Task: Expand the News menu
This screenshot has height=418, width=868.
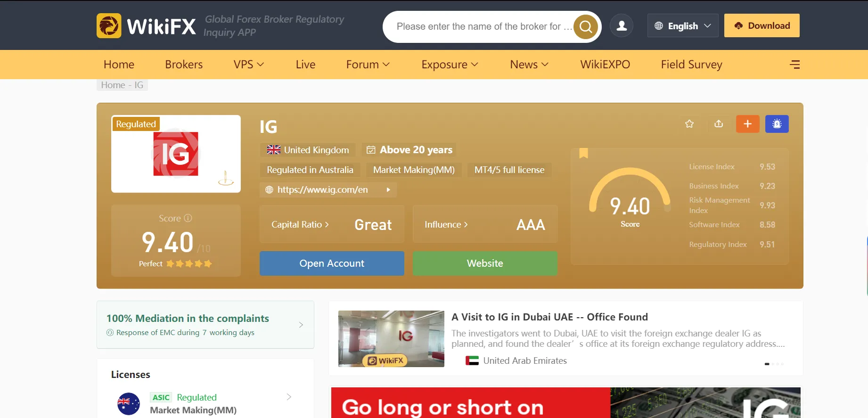Action: click(529, 65)
